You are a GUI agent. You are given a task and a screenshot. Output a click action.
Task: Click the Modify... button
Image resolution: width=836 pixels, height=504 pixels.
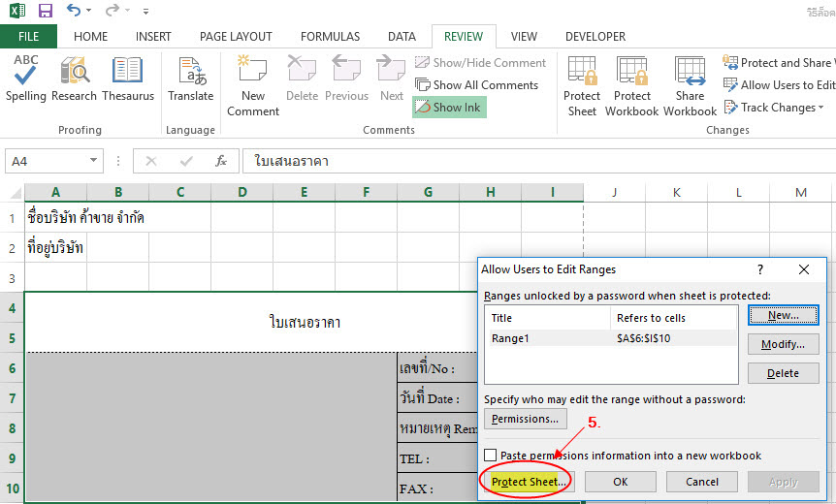(784, 344)
